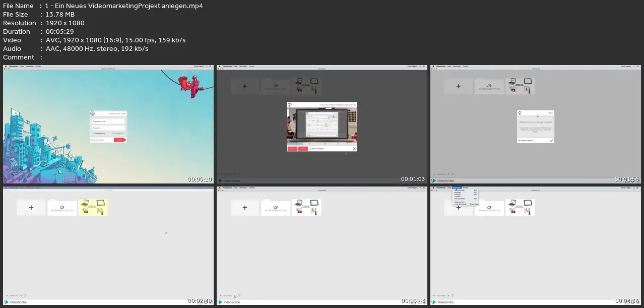Screen dimensions: 644x308
Task: Click the VideoScribe play icon in the status bar
Action: (x=219, y=301)
